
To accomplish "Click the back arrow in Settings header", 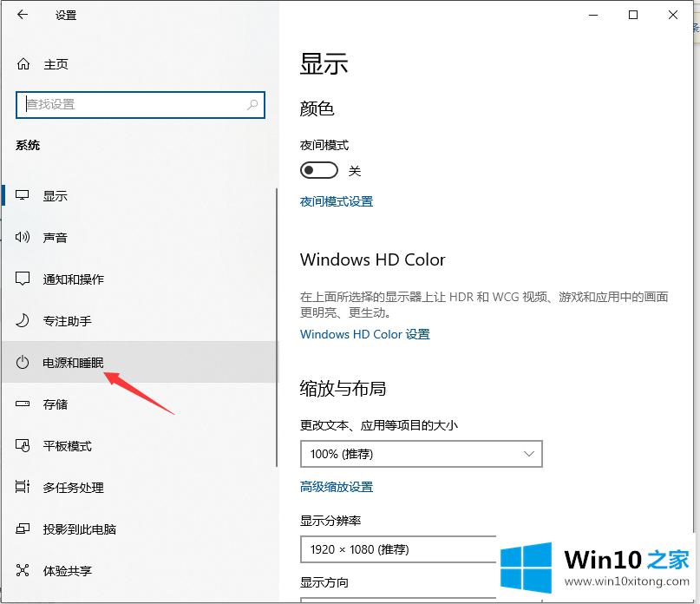I will click(23, 15).
